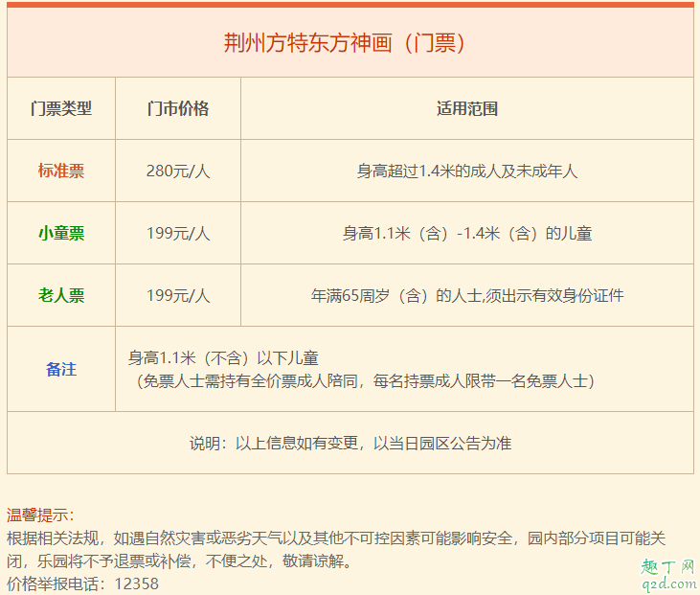This screenshot has width=700, height=595.
Task: Click the 温馨提示 heading
Action: (39, 515)
